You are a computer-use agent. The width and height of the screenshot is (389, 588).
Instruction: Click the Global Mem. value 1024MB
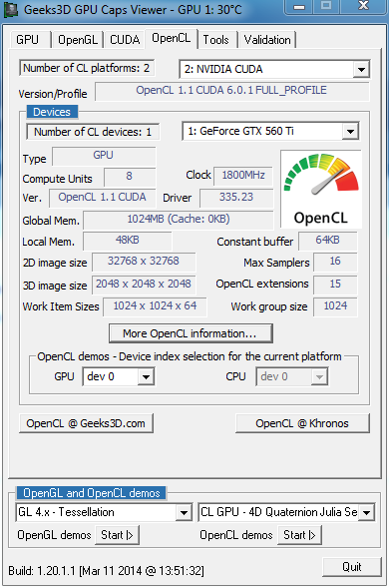[179, 220]
